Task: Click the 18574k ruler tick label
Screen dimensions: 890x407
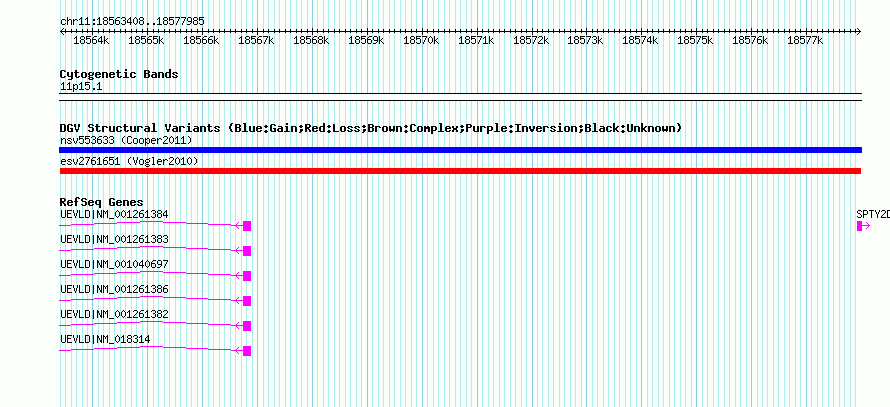Action: [x=641, y=40]
